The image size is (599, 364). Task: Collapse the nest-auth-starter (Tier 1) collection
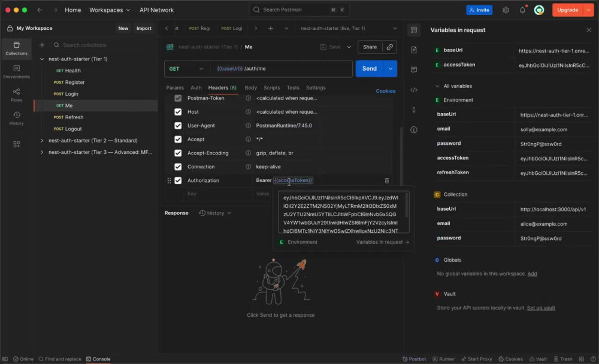tap(42, 59)
